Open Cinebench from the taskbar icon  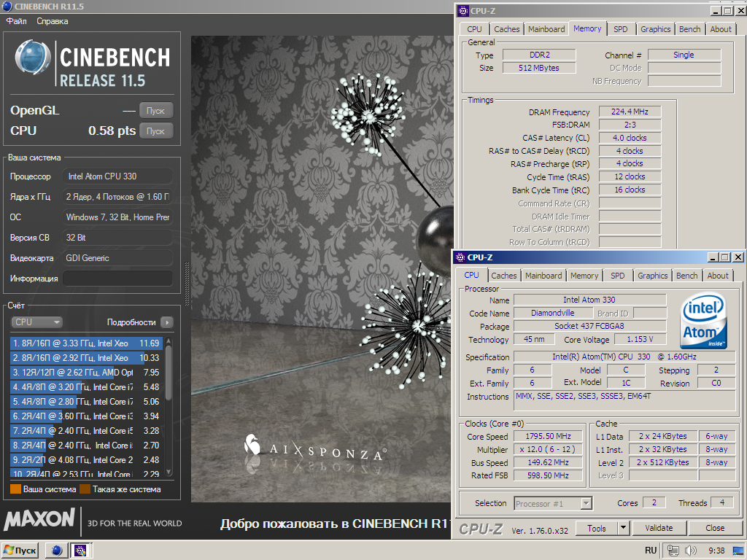[x=57, y=551]
